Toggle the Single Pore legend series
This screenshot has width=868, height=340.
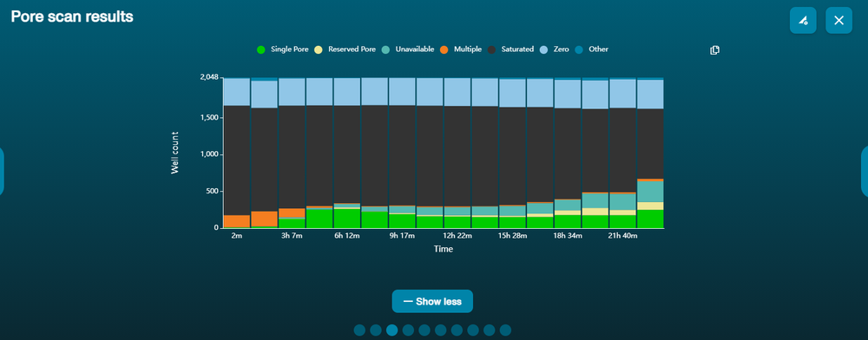(x=282, y=49)
